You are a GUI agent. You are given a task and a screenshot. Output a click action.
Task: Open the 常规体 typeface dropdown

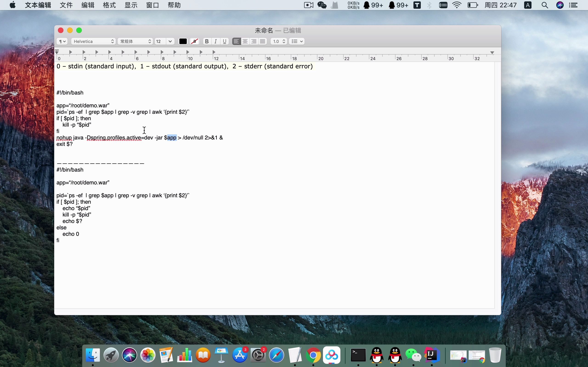[135, 41]
